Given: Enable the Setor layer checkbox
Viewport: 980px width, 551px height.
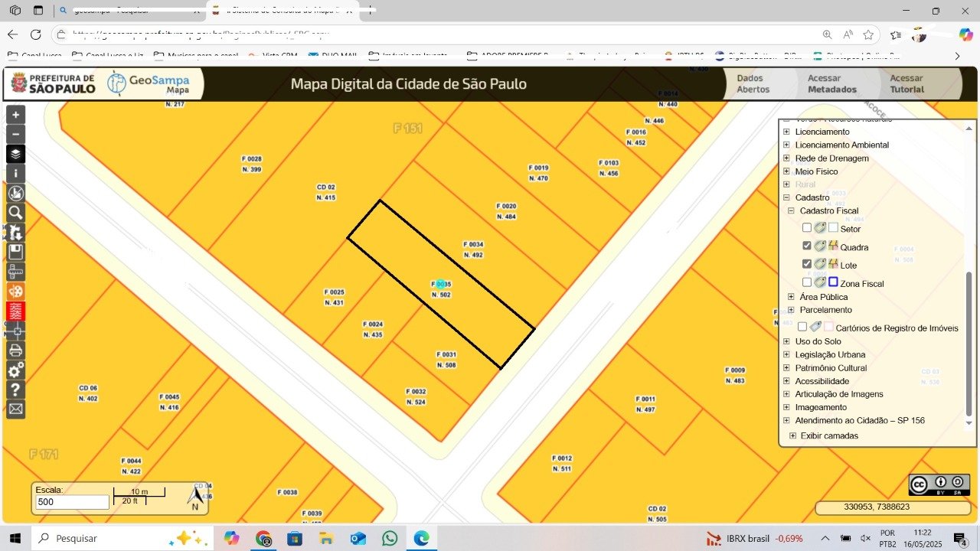Looking at the screenshot, I should tap(807, 228).
